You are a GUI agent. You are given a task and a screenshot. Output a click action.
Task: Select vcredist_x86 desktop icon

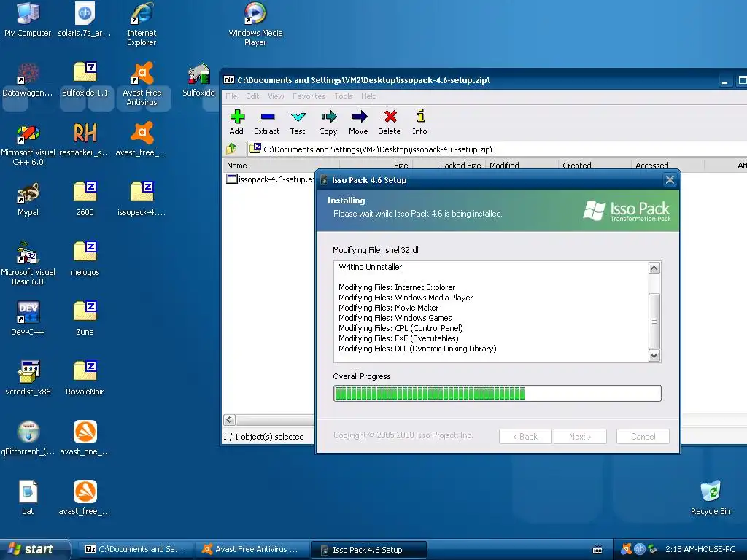[x=28, y=379]
